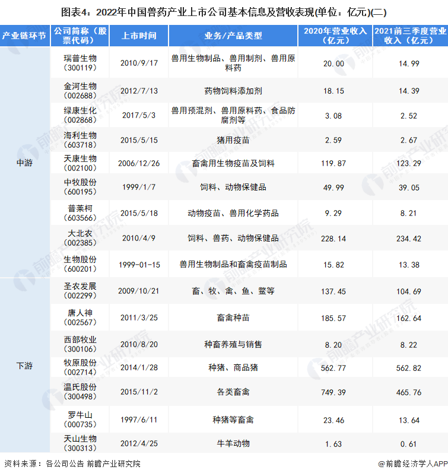Click listing date 2012/7/13
Image resolution: width=448 pixels, height=476 pixels.
point(139,91)
